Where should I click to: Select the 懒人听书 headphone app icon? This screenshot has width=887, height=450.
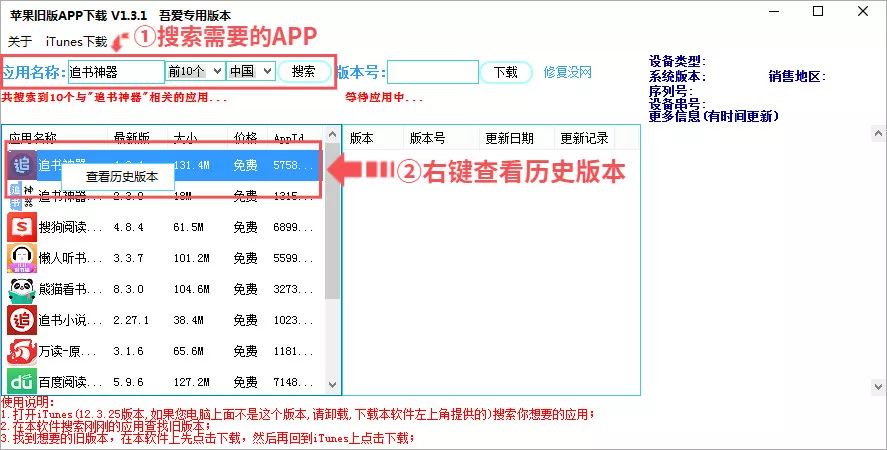21,258
